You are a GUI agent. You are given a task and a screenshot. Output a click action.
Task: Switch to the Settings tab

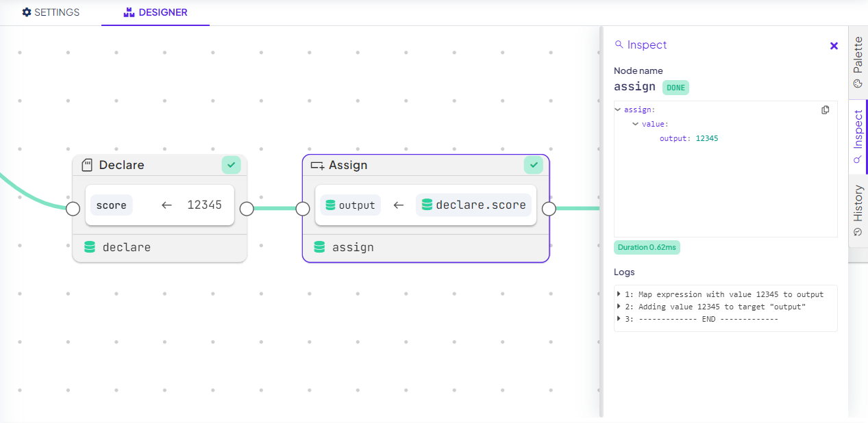pos(51,12)
